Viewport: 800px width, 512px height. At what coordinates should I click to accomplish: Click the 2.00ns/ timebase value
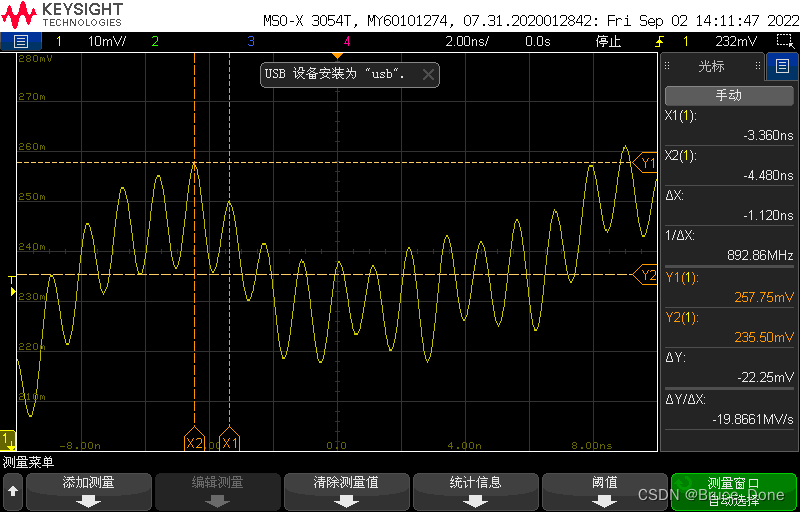point(466,41)
